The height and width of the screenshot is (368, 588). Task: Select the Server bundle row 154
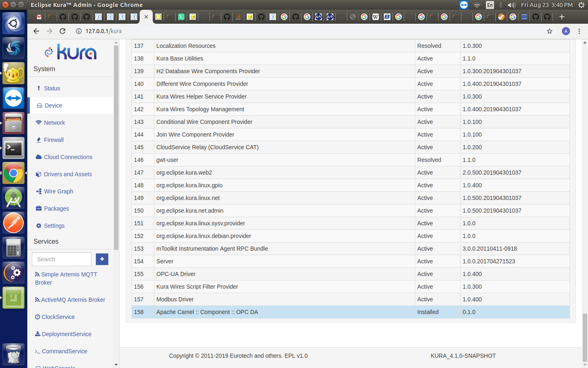351,261
